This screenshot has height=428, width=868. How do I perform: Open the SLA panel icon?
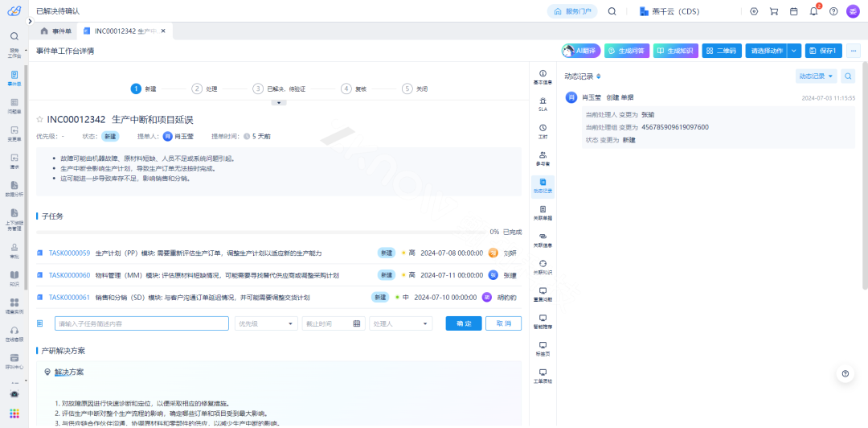[x=543, y=103]
